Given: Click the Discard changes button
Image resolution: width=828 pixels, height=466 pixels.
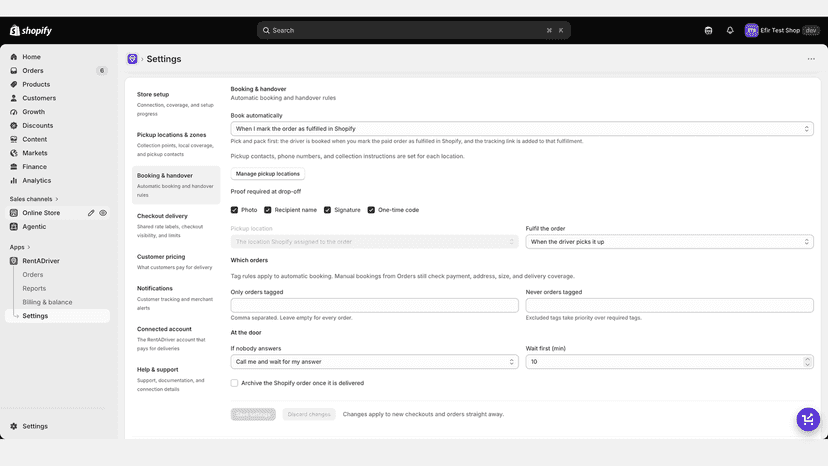Looking at the screenshot, I should (309, 414).
